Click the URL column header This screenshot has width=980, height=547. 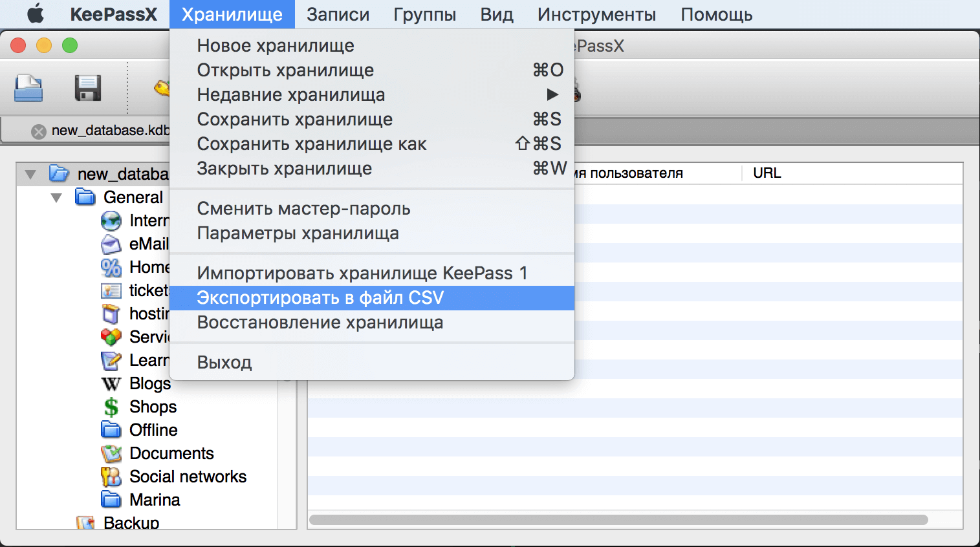coord(765,173)
